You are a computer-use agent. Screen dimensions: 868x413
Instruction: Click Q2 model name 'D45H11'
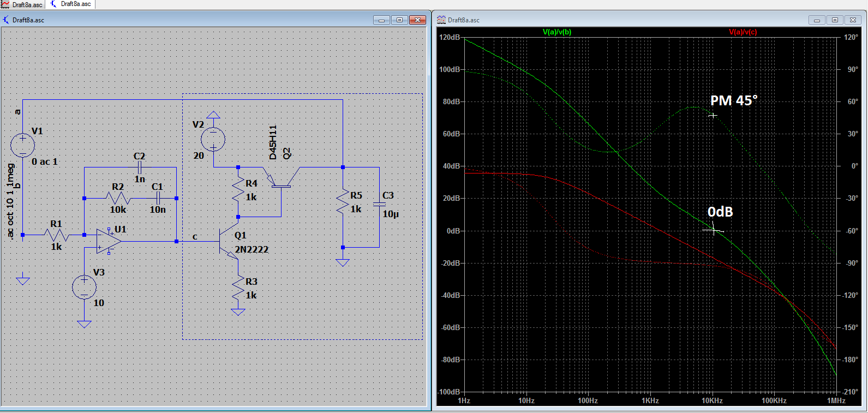click(x=273, y=142)
